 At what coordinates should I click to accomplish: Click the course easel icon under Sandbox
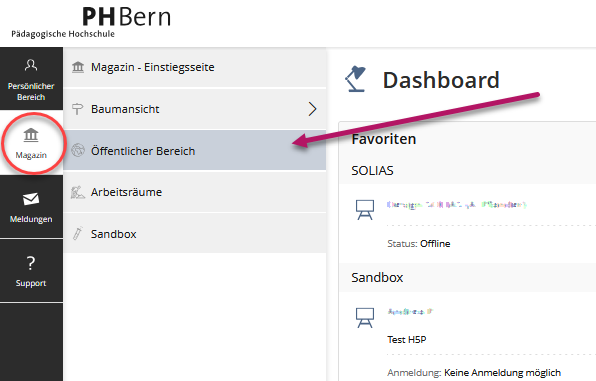[365, 318]
